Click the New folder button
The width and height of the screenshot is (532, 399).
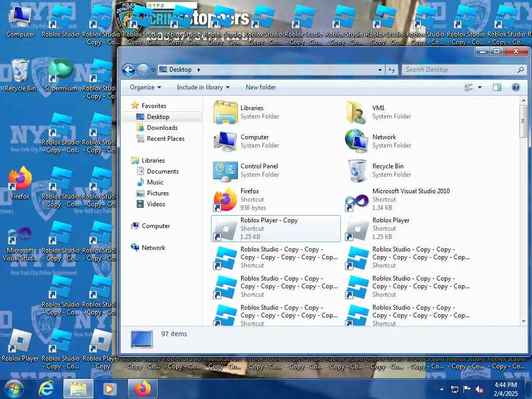[x=261, y=87]
